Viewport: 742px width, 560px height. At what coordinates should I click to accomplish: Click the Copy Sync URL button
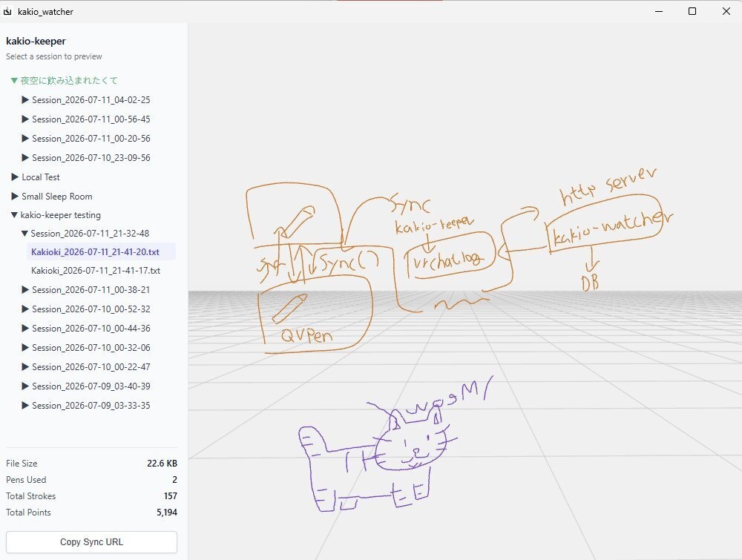click(91, 542)
